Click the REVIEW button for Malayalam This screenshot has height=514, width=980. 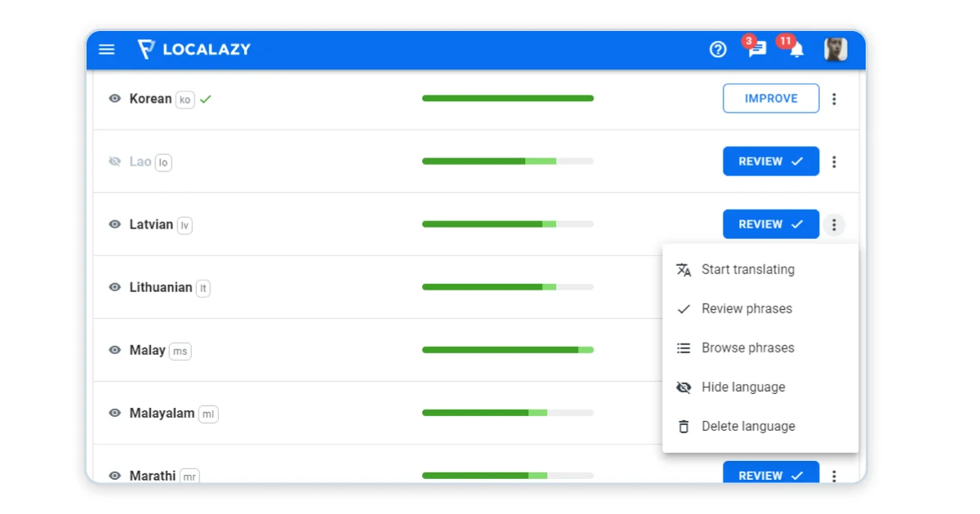[770, 414]
